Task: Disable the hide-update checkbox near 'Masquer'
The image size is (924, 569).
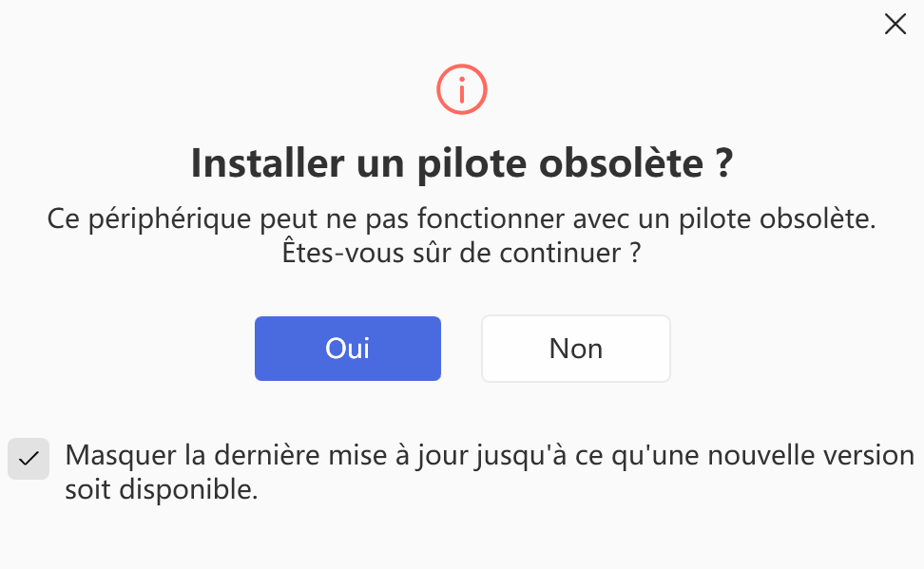Action: pos(29,458)
